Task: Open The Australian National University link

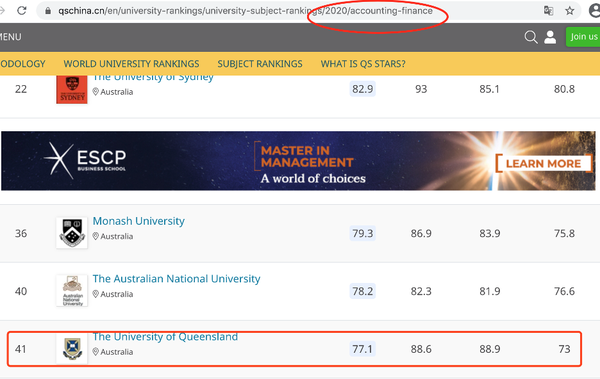Action: pos(176,279)
